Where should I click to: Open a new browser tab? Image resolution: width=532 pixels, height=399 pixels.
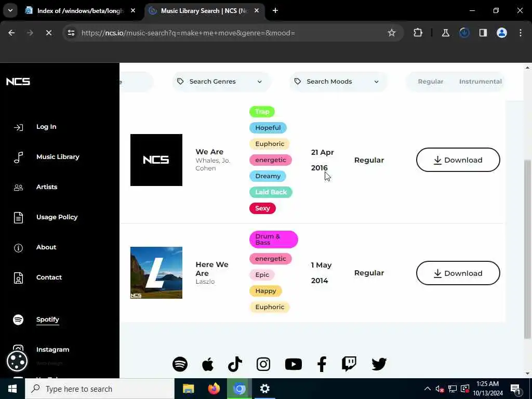[x=275, y=11]
